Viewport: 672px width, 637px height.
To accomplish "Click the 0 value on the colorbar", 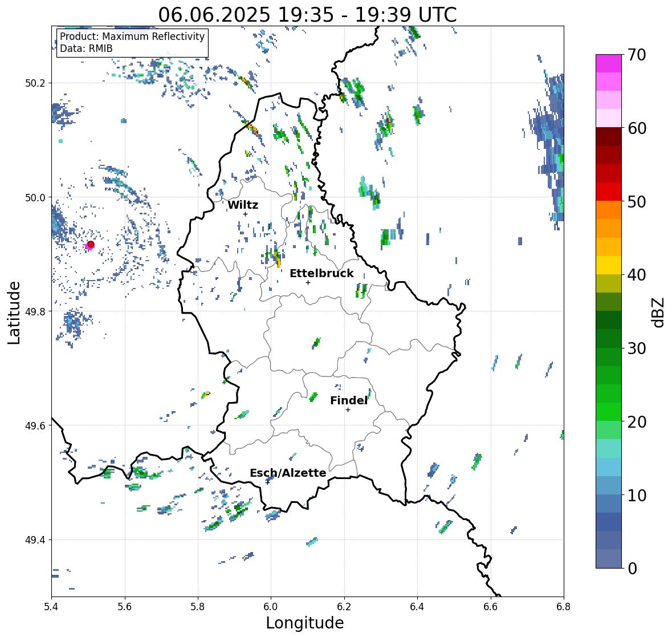I will tap(632, 569).
